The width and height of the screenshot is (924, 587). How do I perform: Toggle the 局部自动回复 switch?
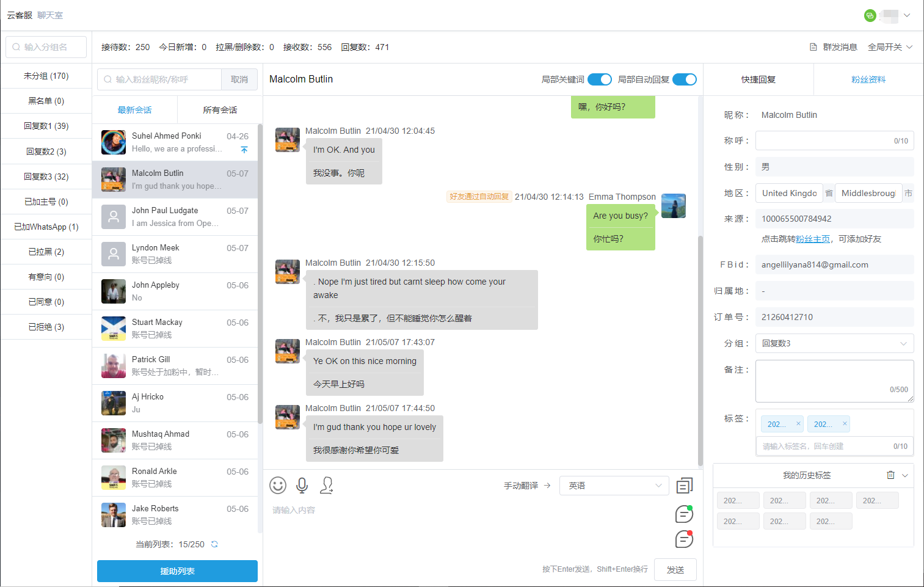pyautogui.click(x=685, y=79)
